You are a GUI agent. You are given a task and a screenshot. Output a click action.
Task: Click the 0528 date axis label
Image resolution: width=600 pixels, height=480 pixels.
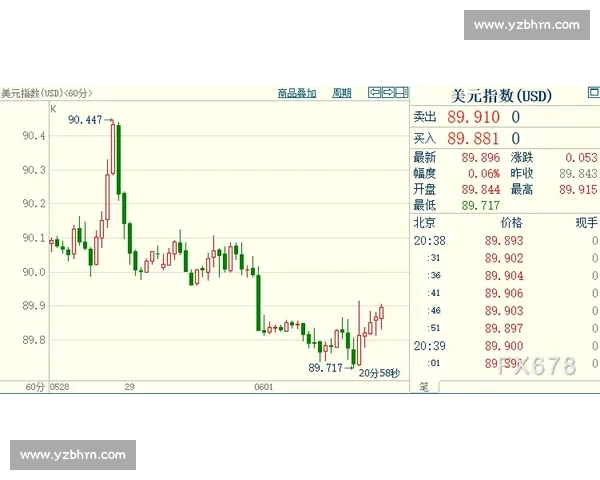coord(60,387)
